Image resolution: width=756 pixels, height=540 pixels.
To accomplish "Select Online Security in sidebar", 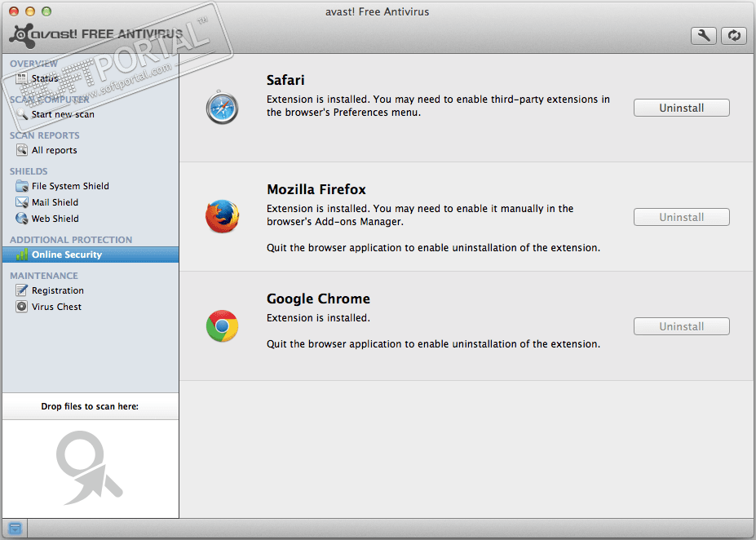I will [x=67, y=255].
